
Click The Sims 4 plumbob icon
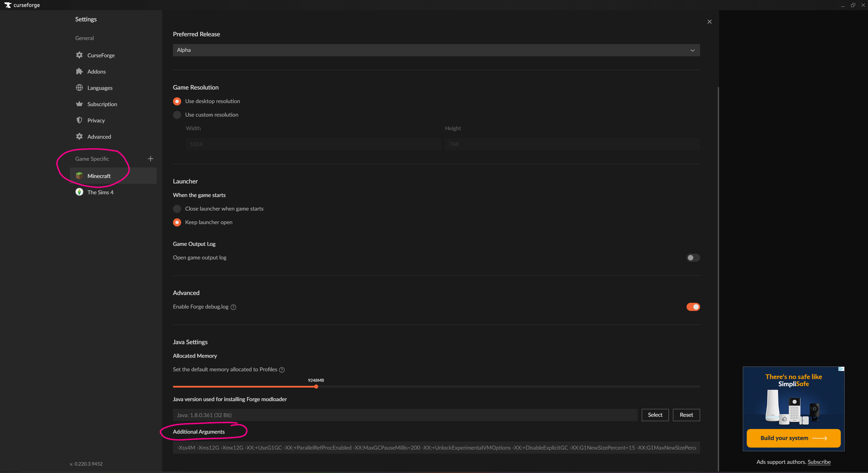click(x=79, y=192)
